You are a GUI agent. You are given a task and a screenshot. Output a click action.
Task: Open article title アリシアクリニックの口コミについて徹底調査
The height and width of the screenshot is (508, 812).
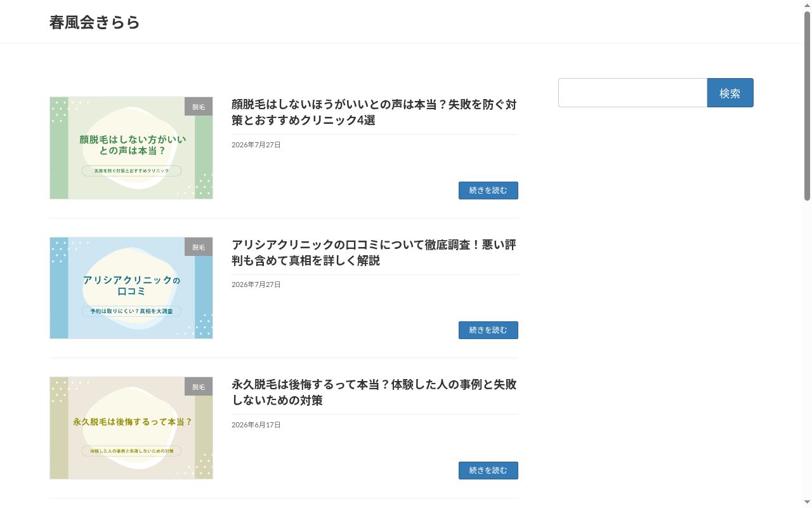(x=374, y=253)
